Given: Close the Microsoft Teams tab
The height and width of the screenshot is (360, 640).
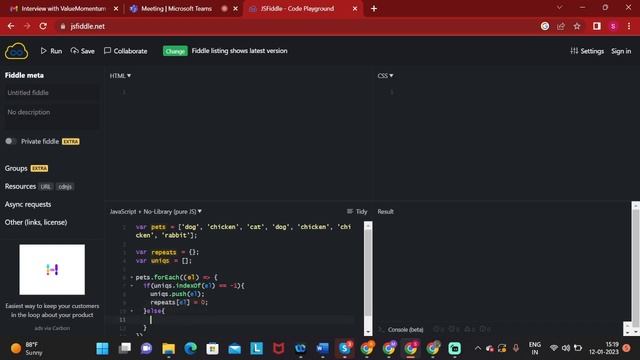Looking at the screenshot, I should tap(236, 9).
